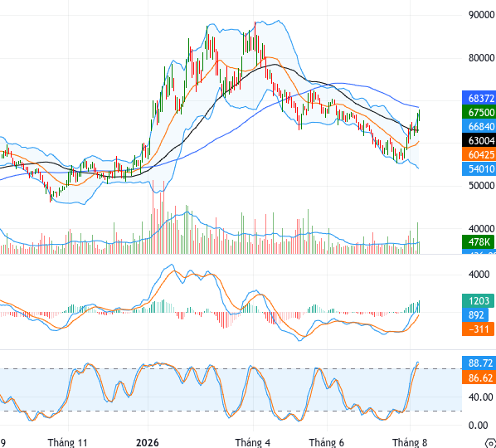496x448 pixels.
Task: Select the 54010 lower band label
Action: click(479, 169)
